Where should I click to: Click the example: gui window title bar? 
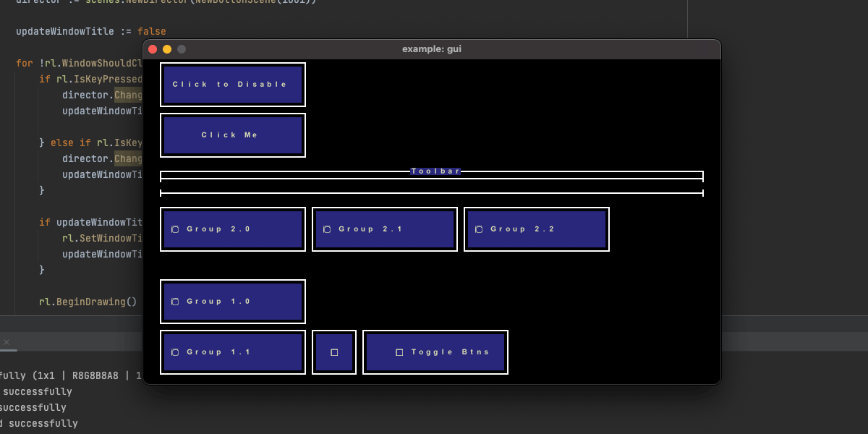coord(432,49)
